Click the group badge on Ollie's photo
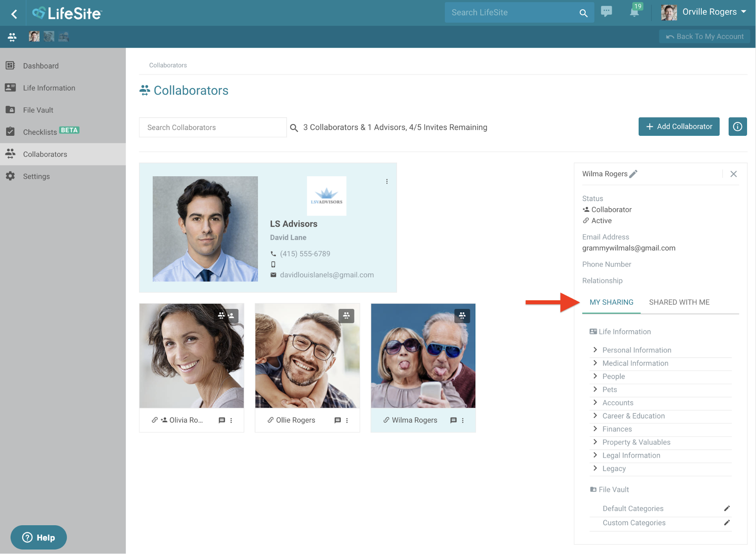Image resolution: width=756 pixels, height=554 pixels. pos(346,316)
